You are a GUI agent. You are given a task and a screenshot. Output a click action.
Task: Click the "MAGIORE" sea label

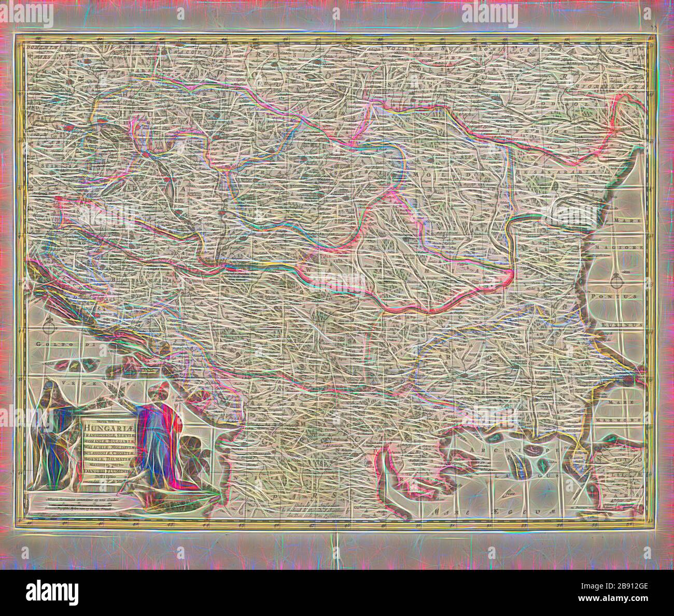[619, 247]
